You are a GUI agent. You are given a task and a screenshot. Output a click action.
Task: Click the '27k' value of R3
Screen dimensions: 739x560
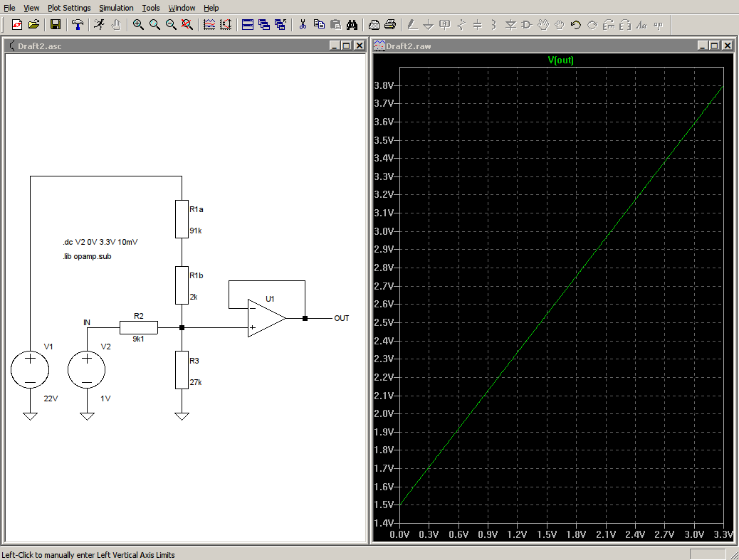196,382
